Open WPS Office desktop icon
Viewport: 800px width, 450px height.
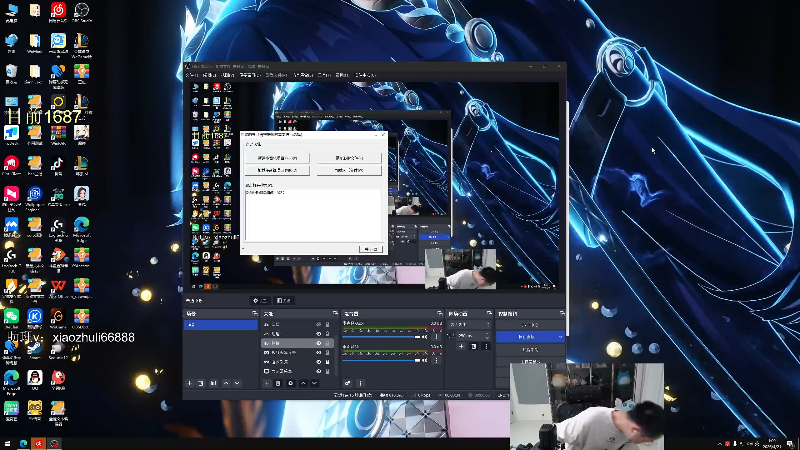click(x=58, y=288)
